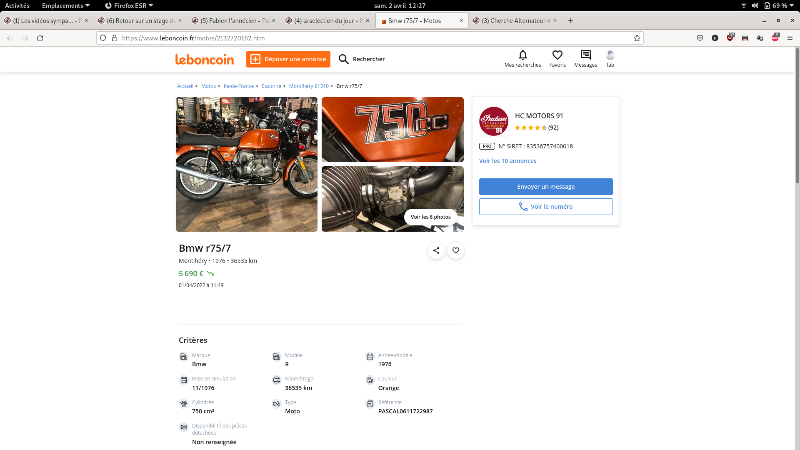800x450 pixels.
Task: Go to Montlhéry 91310 breadcrumb
Action: click(309, 86)
